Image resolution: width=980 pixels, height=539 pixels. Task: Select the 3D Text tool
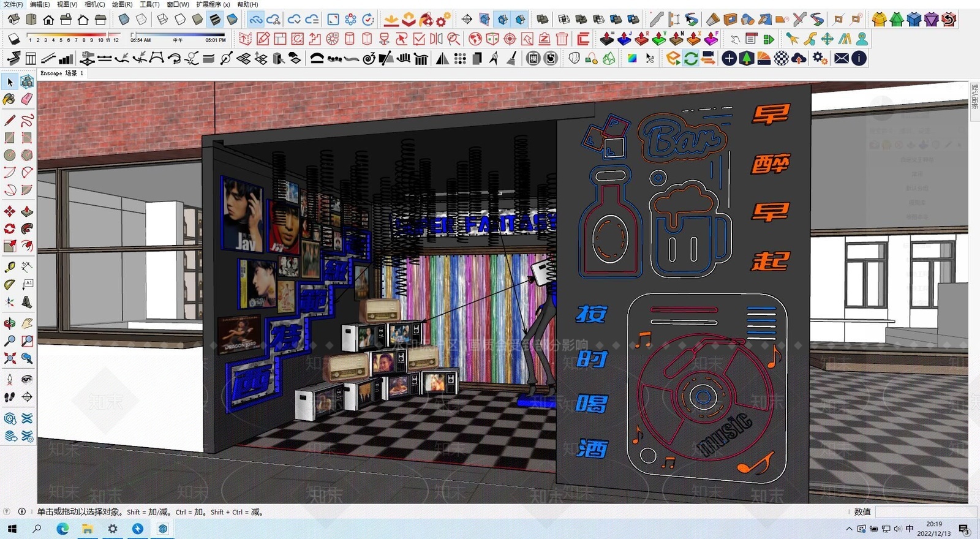pos(27,302)
